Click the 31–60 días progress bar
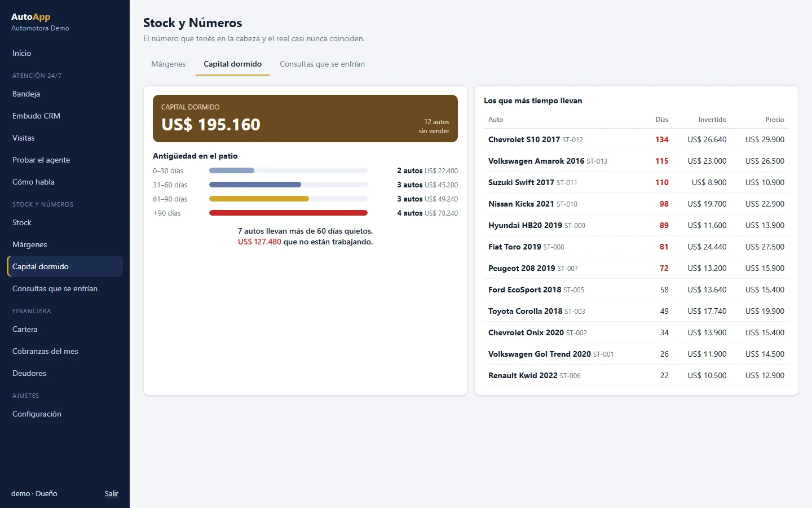 point(288,185)
